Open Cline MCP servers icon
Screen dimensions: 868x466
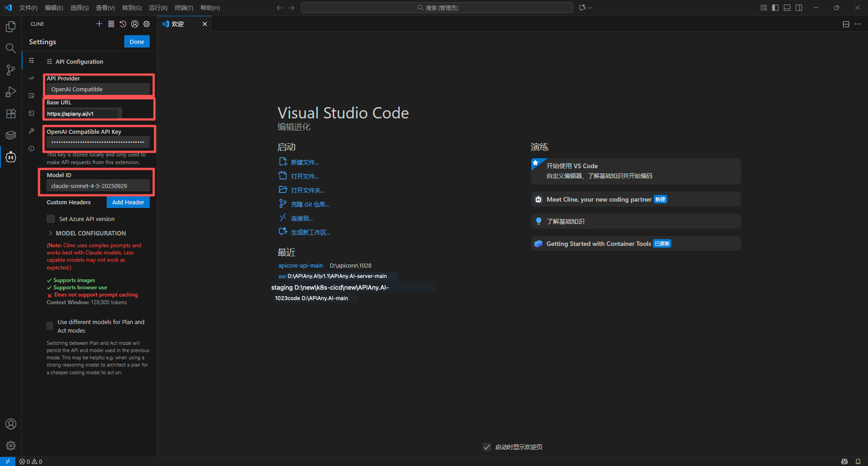point(111,24)
